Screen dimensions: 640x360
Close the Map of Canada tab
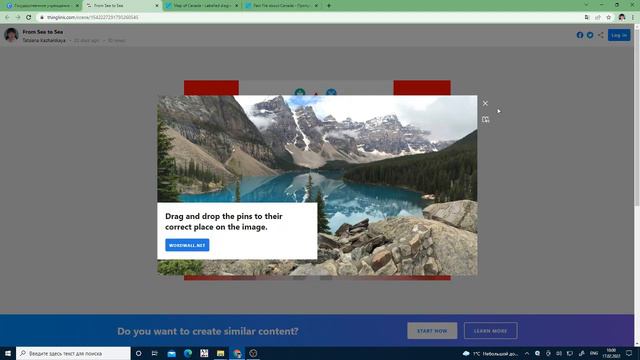click(x=236, y=6)
